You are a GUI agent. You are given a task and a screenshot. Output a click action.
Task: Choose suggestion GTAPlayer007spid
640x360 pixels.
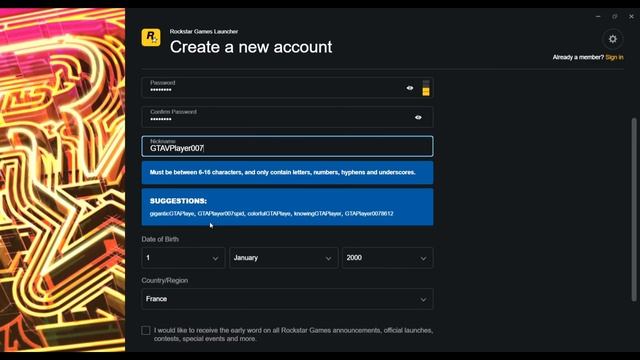(x=221, y=213)
